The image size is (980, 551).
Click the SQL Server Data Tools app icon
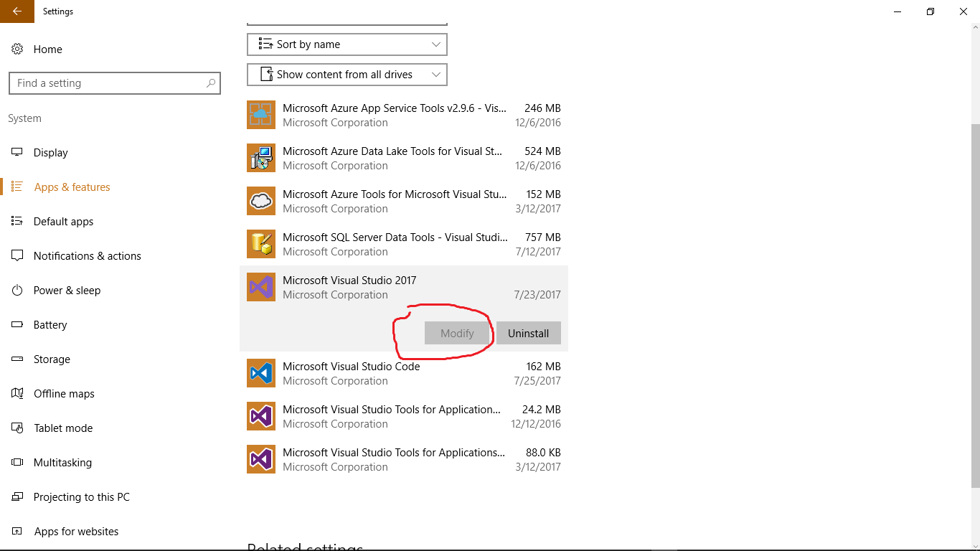(x=261, y=244)
